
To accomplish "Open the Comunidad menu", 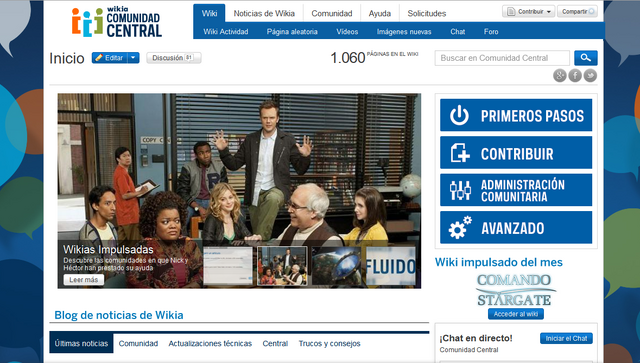I will pos(332,13).
